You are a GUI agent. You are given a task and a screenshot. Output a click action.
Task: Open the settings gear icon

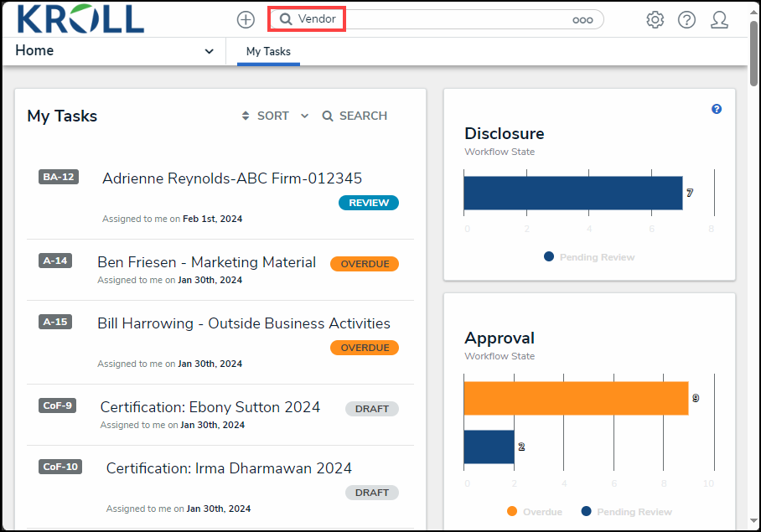click(x=655, y=20)
